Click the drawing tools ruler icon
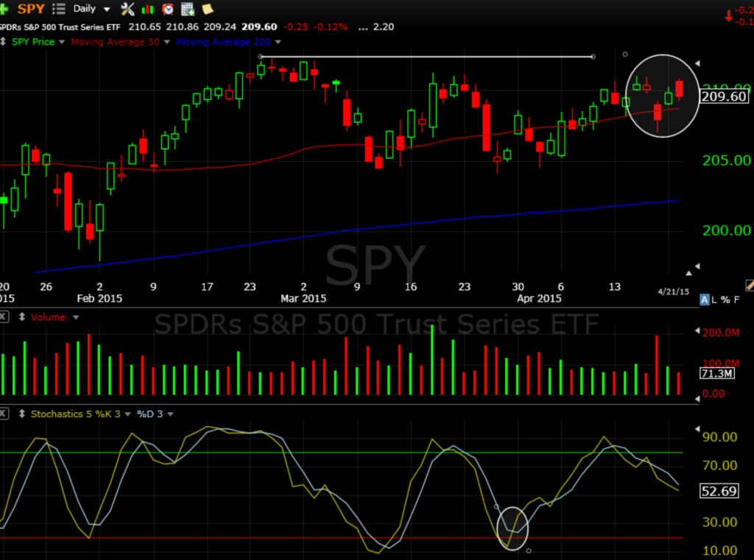Image resolution: width=754 pixels, height=560 pixels. point(750,286)
